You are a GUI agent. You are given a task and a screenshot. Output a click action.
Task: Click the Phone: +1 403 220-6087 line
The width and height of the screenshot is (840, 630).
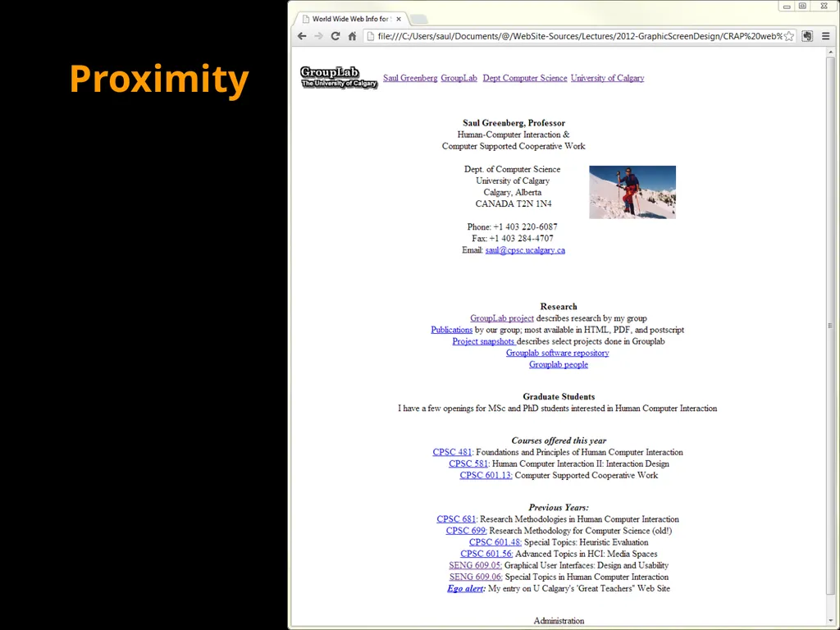tap(512, 226)
